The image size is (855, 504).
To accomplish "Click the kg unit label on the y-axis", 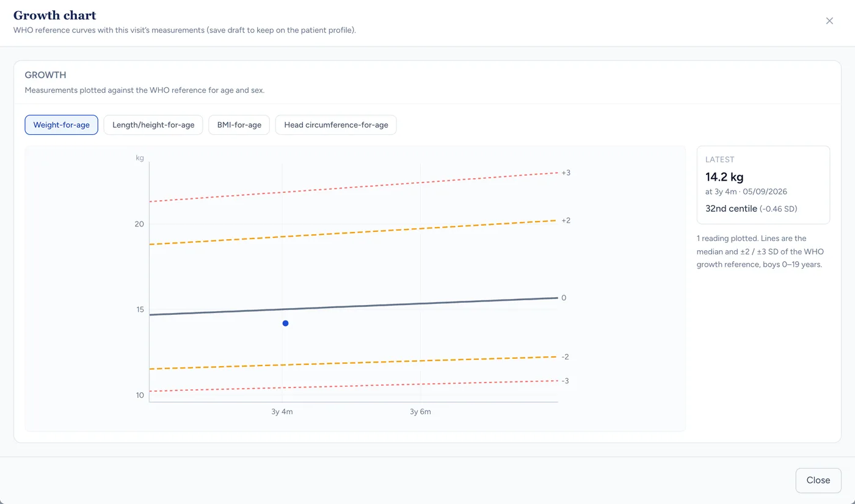I will point(140,158).
